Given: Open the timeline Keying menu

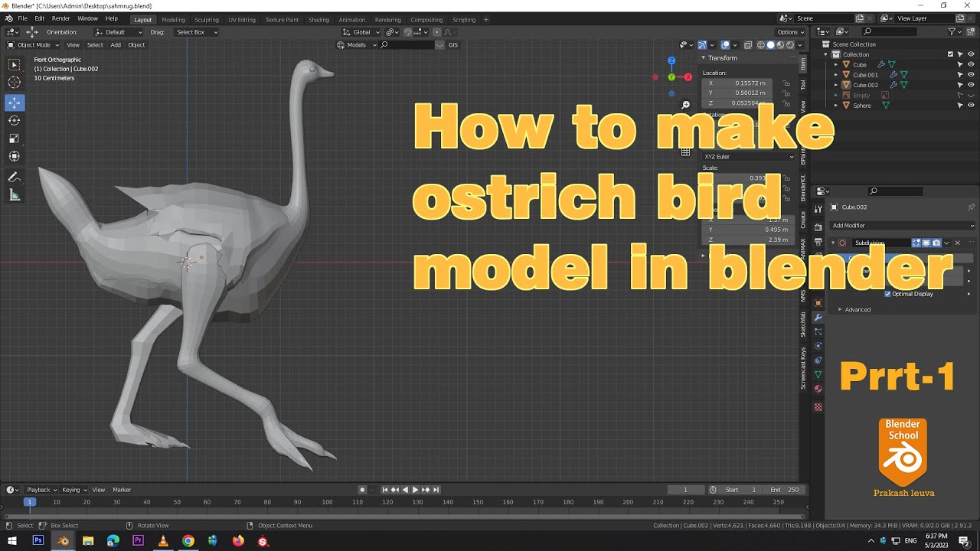Looking at the screenshot, I should click(x=73, y=490).
